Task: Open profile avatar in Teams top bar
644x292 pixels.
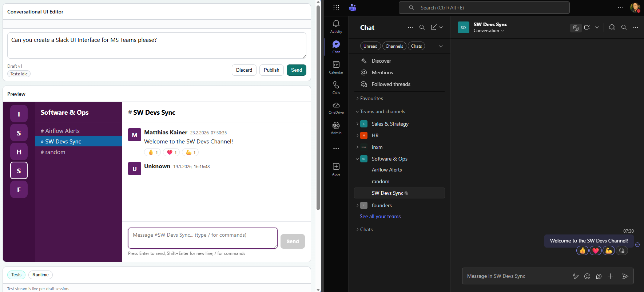Action: [x=635, y=8]
